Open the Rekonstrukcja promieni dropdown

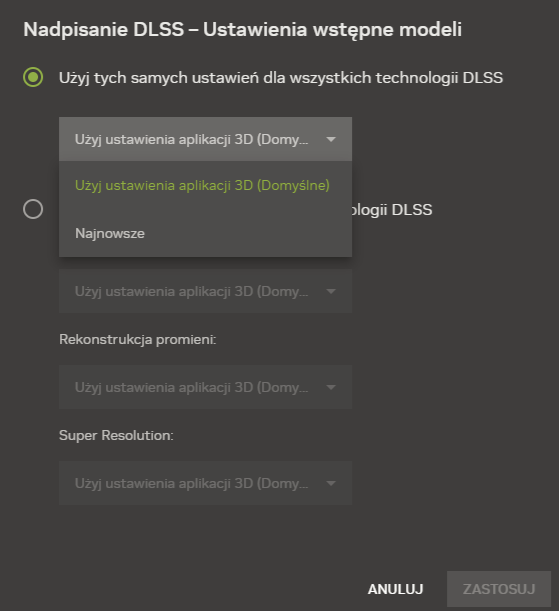(x=205, y=387)
